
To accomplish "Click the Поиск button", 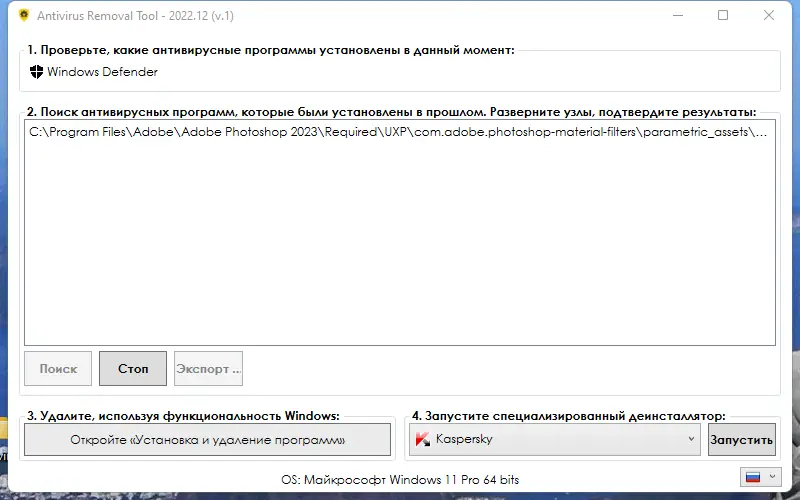I will [x=58, y=368].
